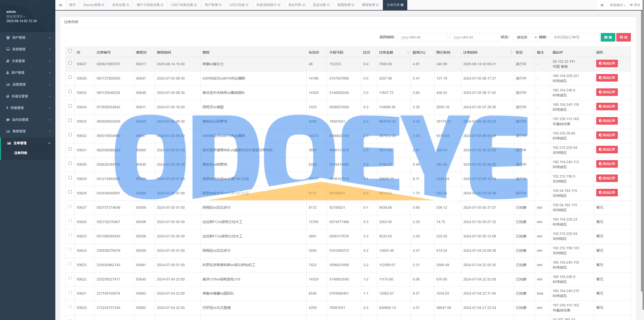Check the row checkbox for ID 93633
644x320 pixels.
point(70,120)
